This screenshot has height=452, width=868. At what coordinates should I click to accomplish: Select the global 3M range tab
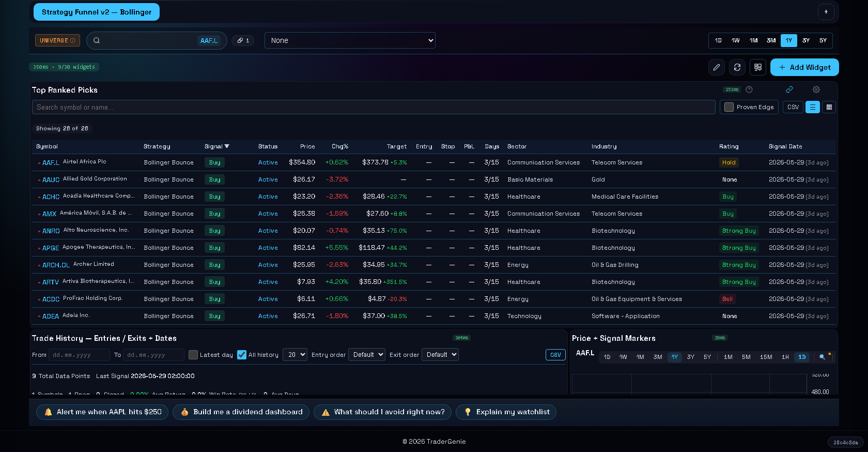pos(771,40)
